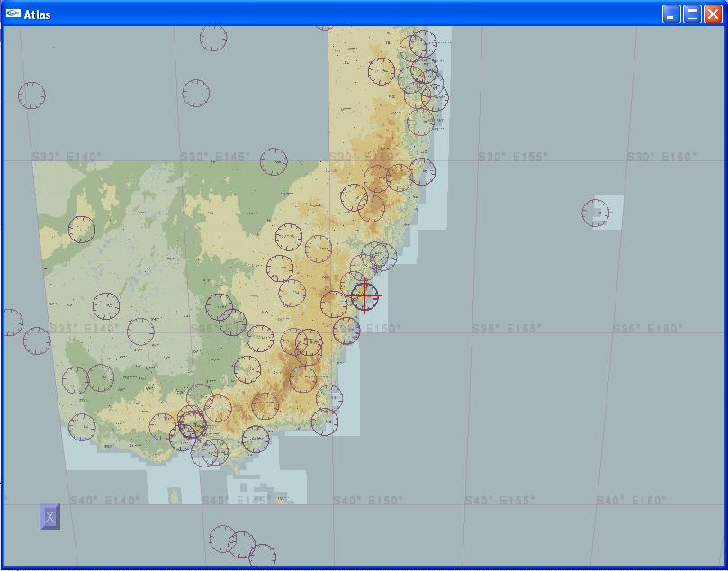Click the S40° E160° grid label
The image size is (728, 571).
point(632,500)
